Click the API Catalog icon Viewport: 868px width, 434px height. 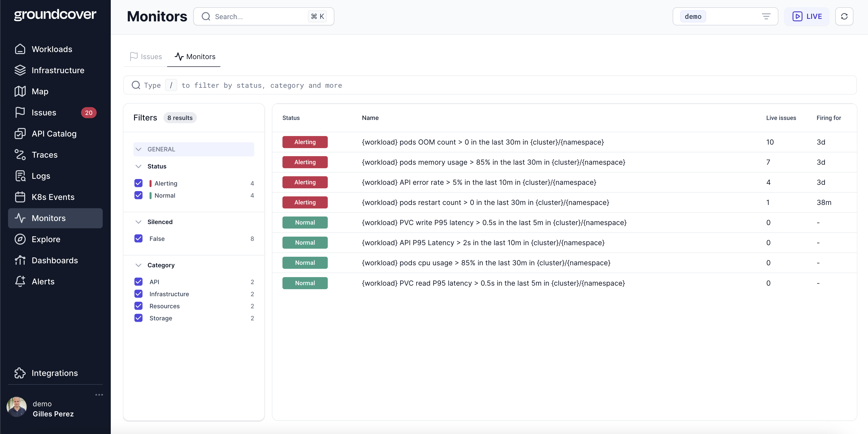click(x=20, y=134)
